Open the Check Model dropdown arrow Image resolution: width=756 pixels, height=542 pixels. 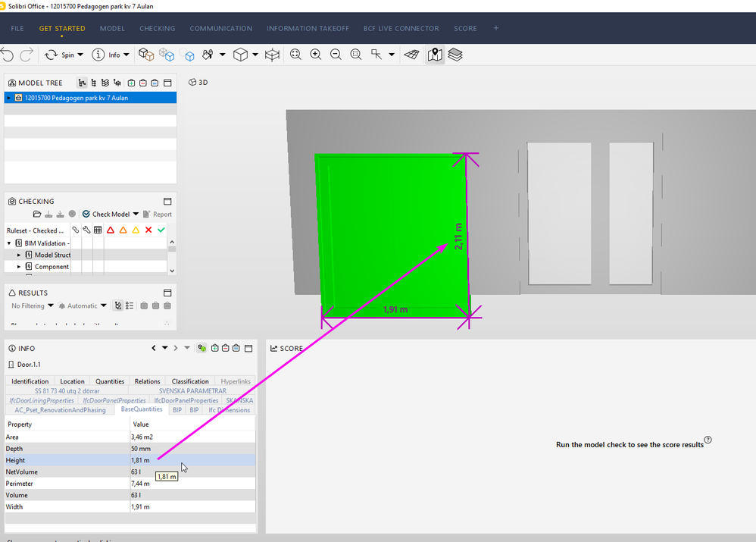point(136,214)
